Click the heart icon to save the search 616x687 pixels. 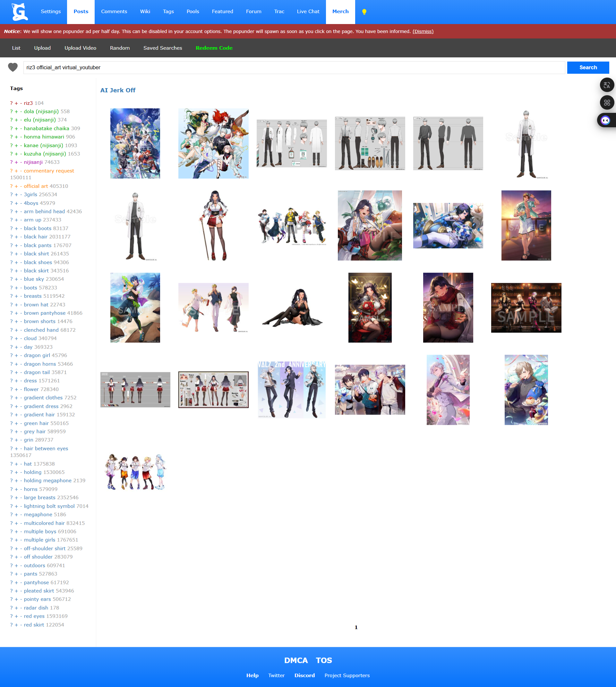click(x=13, y=67)
